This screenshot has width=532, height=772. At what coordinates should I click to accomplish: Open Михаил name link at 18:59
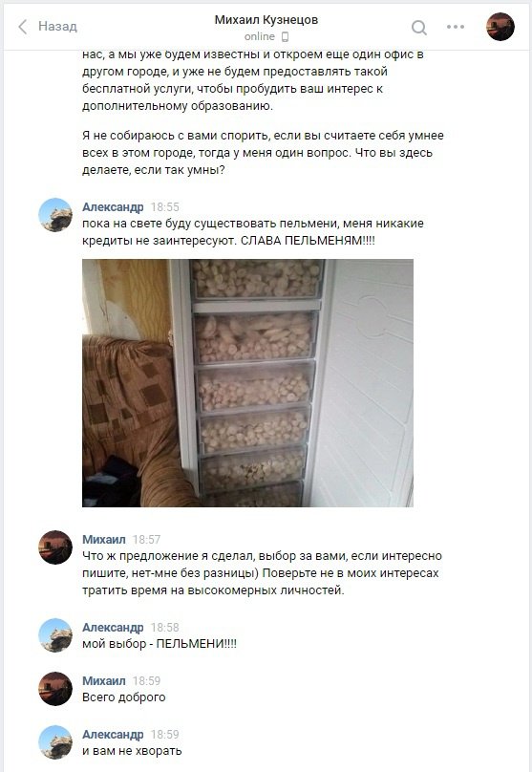tap(104, 681)
